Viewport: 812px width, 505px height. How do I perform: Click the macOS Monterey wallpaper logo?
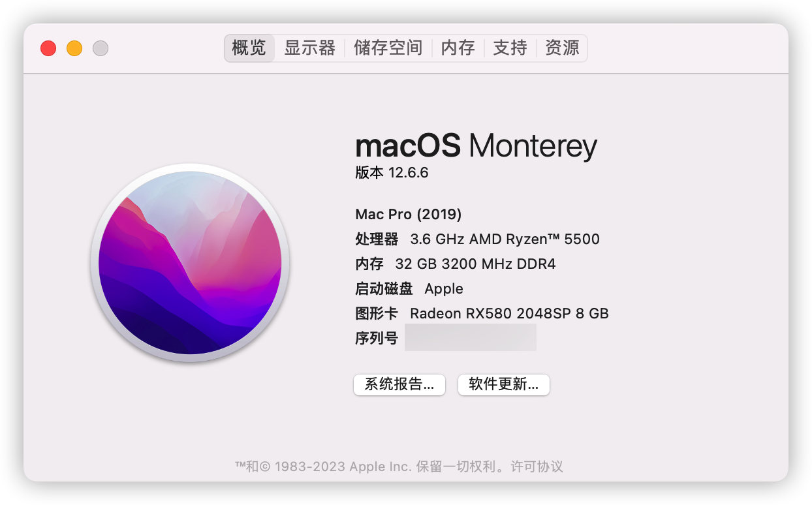coord(190,262)
